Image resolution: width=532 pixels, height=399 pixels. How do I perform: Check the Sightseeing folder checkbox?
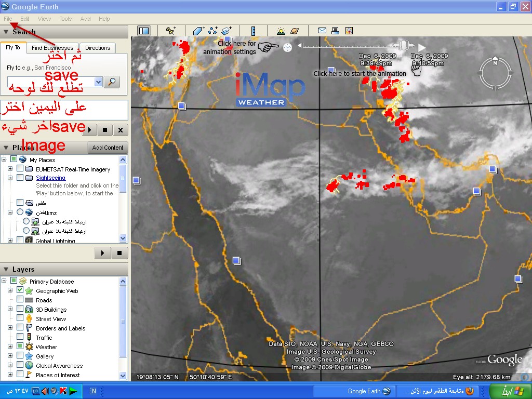click(x=20, y=177)
